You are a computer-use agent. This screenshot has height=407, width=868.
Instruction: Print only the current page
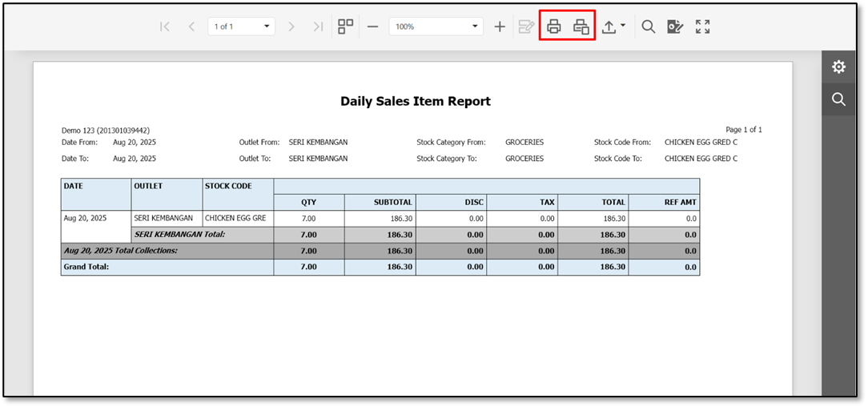point(581,26)
